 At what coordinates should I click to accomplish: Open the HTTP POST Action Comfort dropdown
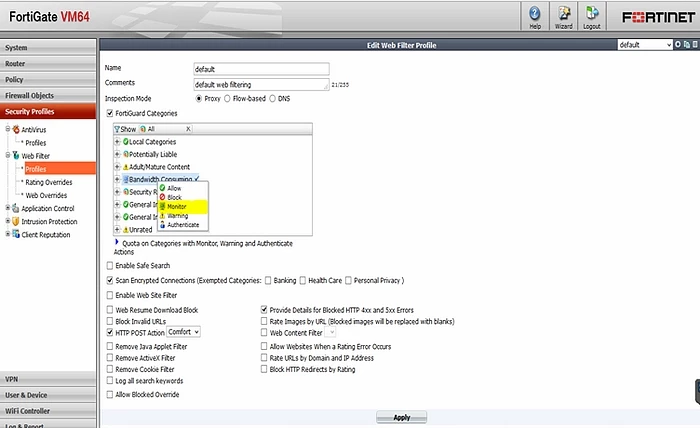tap(183, 332)
